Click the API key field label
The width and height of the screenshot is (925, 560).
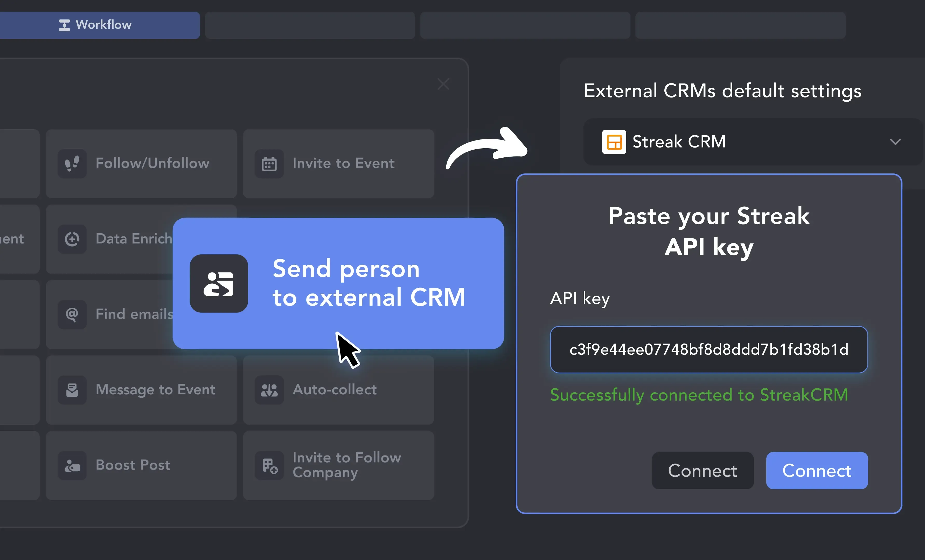coord(580,299)
